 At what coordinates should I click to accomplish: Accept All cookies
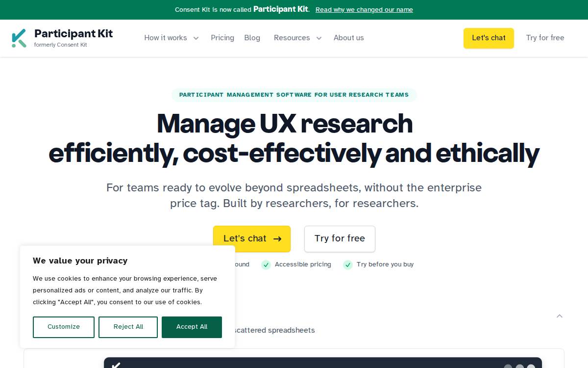[x=192, y=327]
